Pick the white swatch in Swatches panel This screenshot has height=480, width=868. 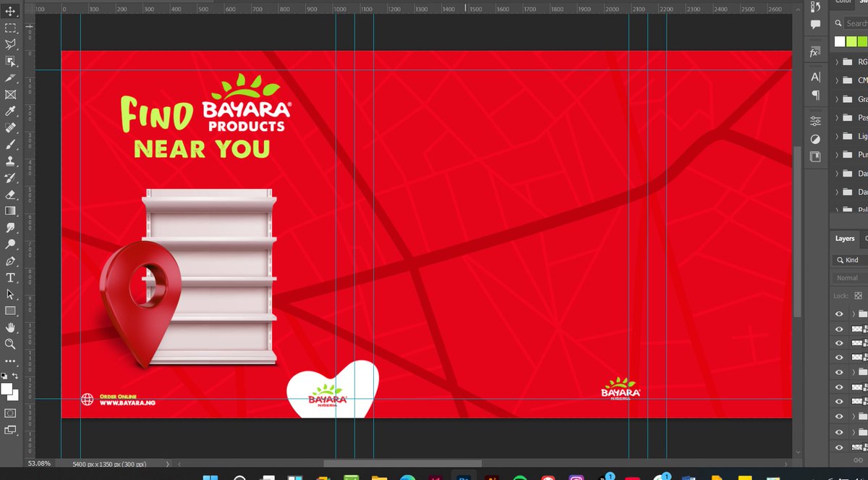[x=839, y=41]
